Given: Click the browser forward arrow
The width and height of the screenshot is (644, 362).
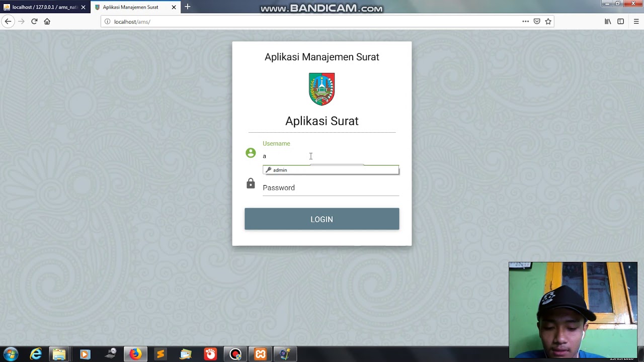Looking at the screenshot, I should [21, 22].
